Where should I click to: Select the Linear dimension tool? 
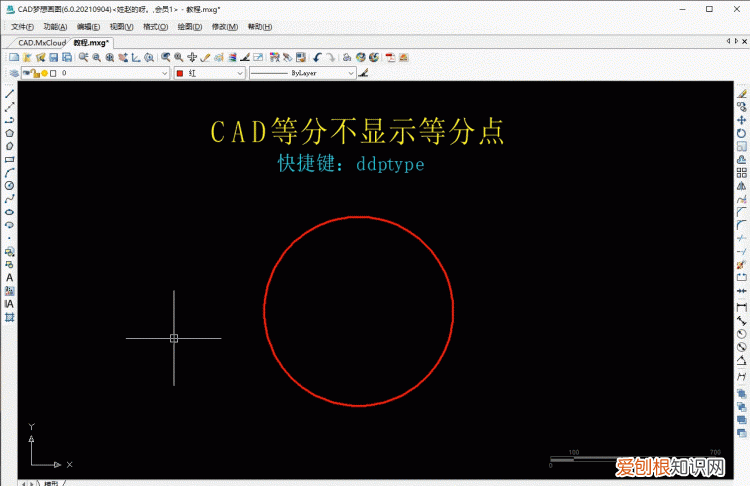point(741,308)
